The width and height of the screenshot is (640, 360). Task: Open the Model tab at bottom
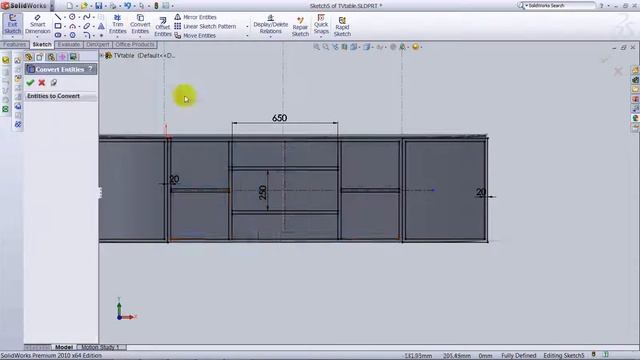[x=64, y=347]
